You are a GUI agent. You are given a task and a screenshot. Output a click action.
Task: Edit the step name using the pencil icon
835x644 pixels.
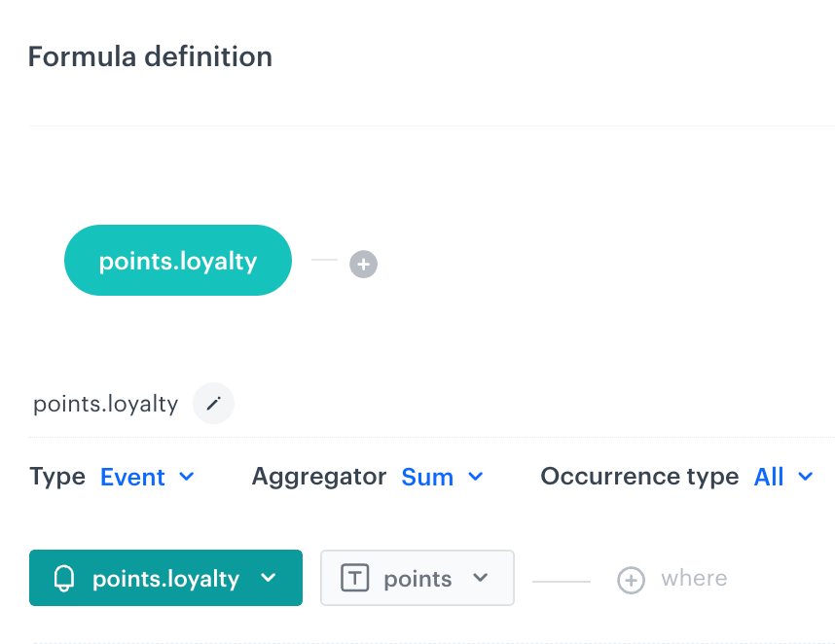213,403
